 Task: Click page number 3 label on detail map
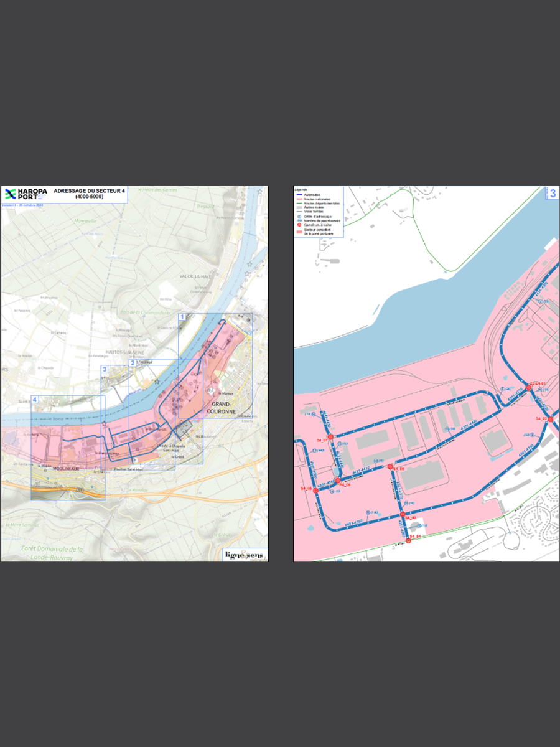pyautogui.click(x=553, y=194)
